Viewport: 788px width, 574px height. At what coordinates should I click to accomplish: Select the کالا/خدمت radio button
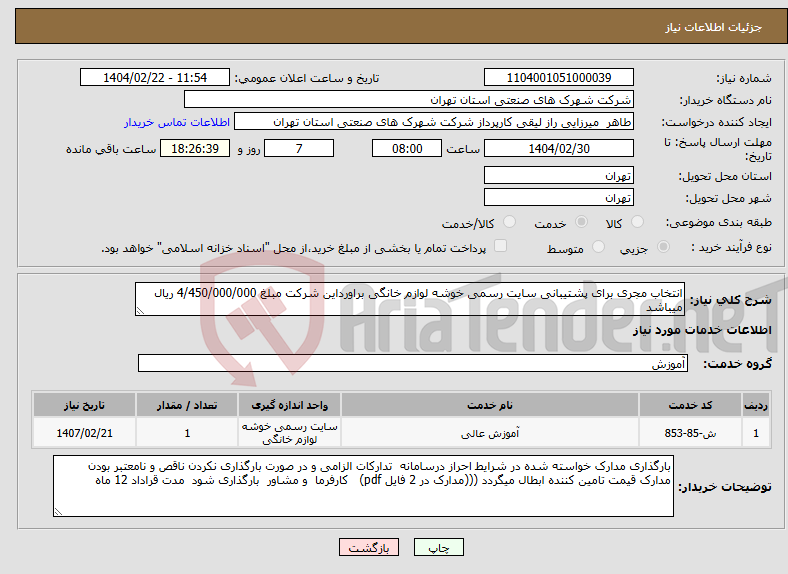[510, 222]
